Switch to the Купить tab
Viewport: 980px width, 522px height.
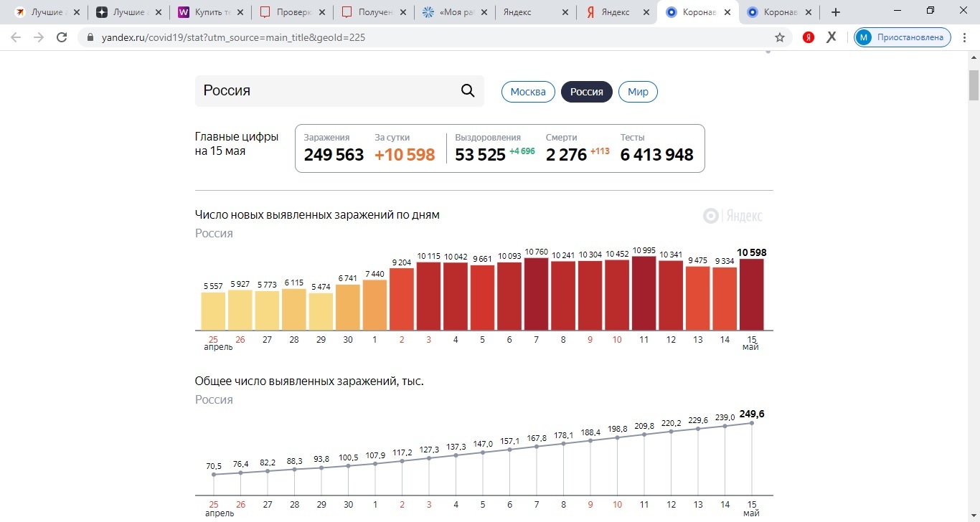click(212, 12)
